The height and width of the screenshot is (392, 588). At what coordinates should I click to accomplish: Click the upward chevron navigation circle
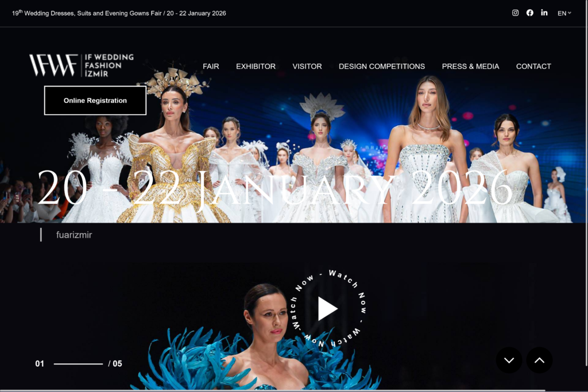point(539,360)
